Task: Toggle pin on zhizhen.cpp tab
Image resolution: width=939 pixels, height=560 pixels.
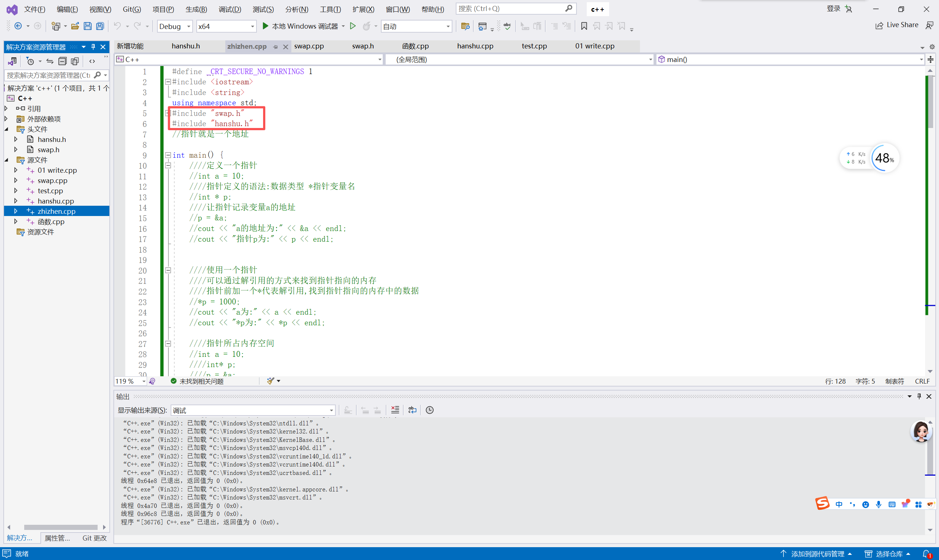Action: click(x=275, y=47)
